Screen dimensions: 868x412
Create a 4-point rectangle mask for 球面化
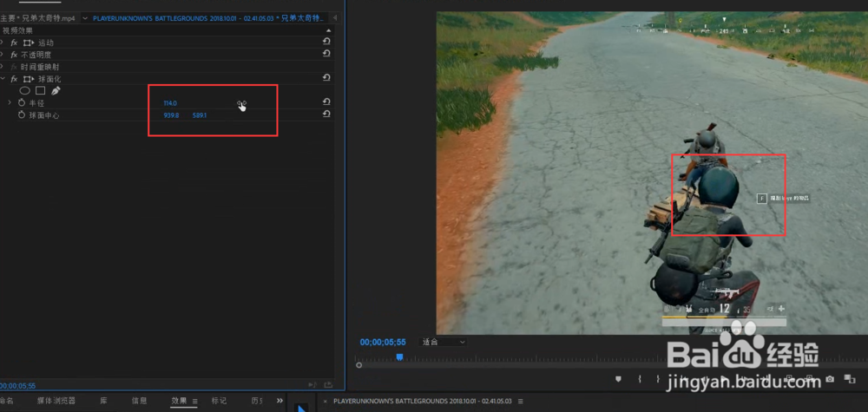pyautogui.click(x=41, y=91)
